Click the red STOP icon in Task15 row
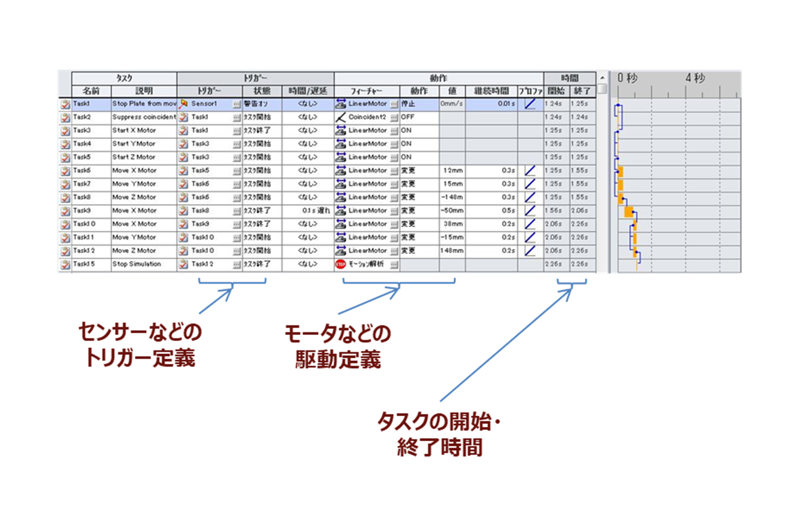The image size is (799, 532). tap(340, 264)
